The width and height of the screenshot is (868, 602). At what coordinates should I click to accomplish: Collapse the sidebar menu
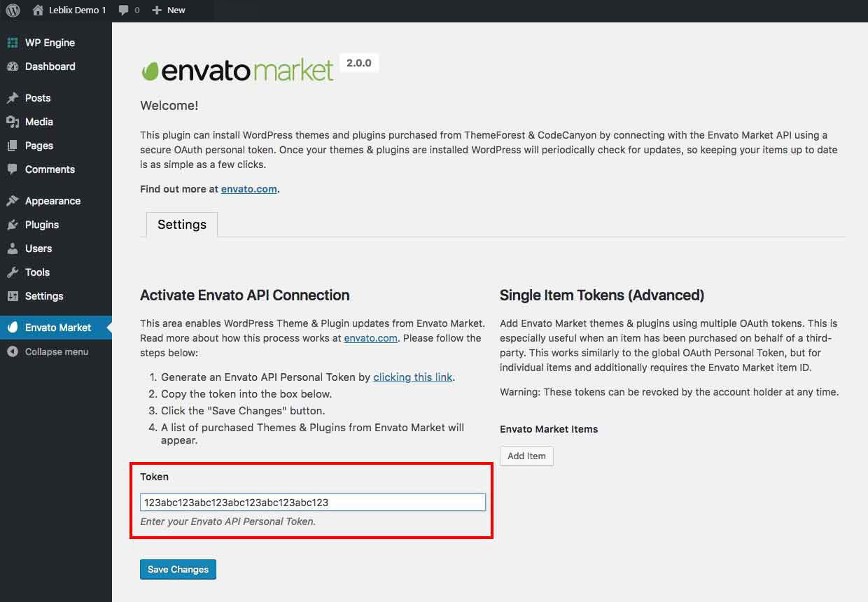coord(56,352)
